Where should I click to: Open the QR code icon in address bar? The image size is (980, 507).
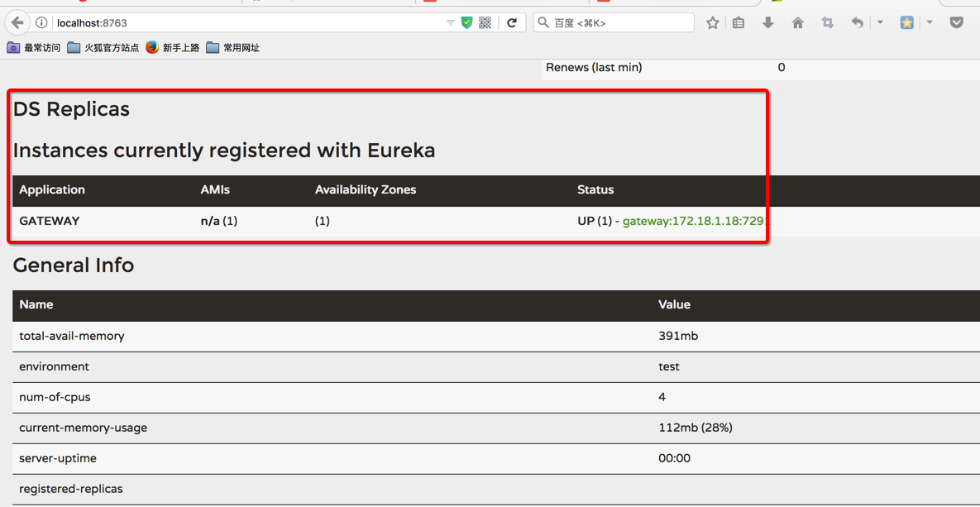click(x=485, y=23)
